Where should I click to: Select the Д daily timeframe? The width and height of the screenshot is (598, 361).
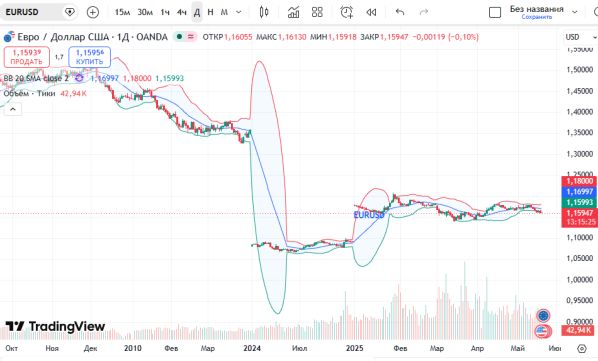tap(197, 12)
